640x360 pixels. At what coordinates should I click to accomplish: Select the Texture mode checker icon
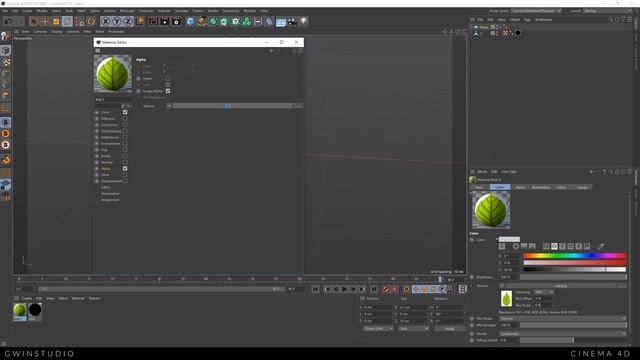tap(6, 62)
